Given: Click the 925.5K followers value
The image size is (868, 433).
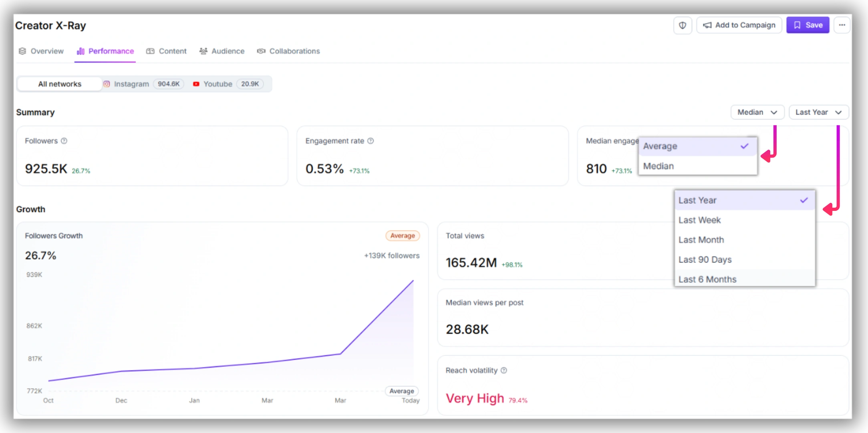Looking at the screenshot, I should click(x=46, y=169).
